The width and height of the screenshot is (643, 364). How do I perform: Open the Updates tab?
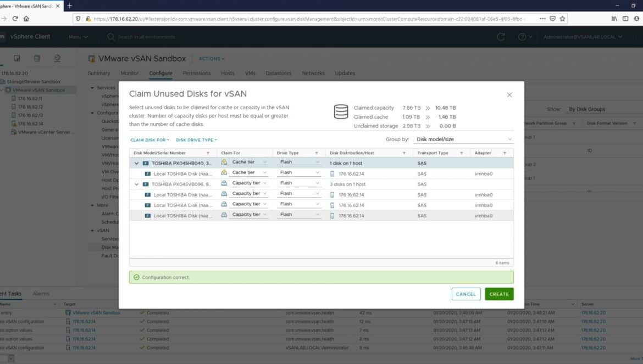(345, 73)
